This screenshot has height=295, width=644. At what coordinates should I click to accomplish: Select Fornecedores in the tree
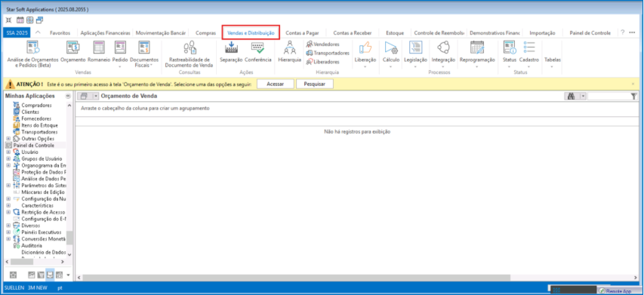[36, 118]
